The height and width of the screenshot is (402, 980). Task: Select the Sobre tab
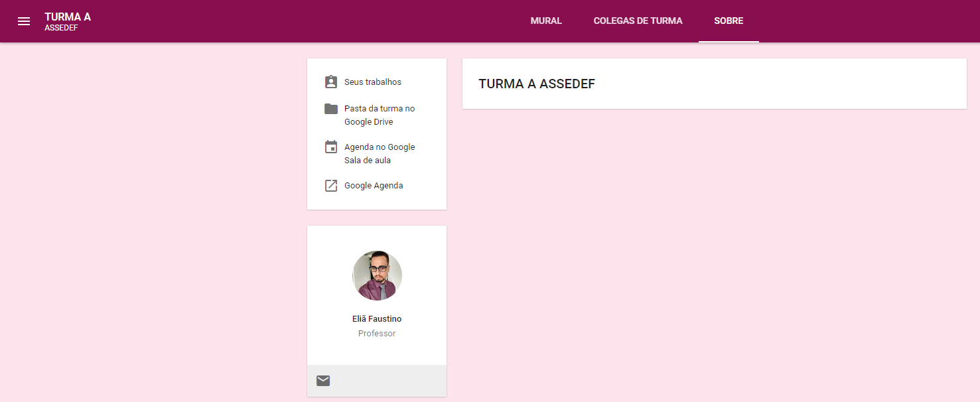729,21
